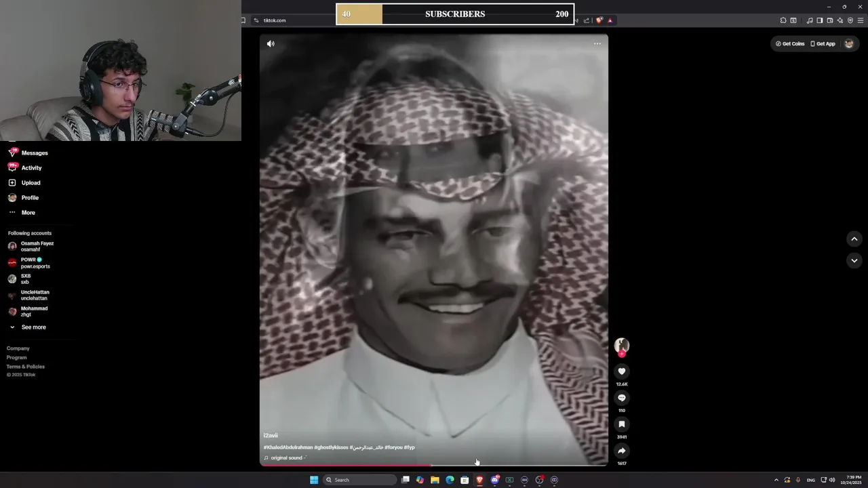
Task: Open browser hamburger main menu
Action: click(861, 20)
